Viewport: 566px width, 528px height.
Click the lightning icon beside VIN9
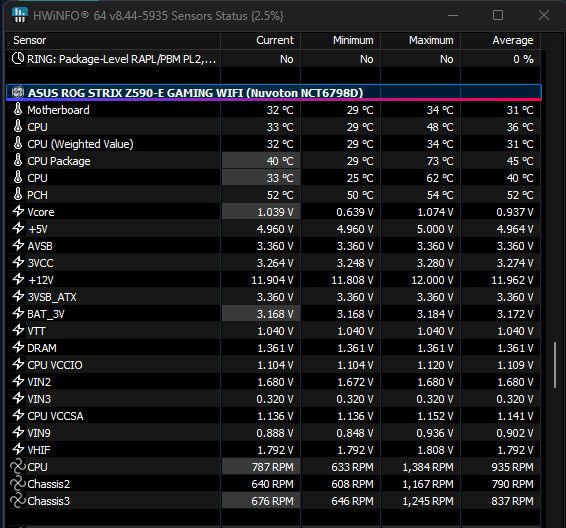point(18,432)
